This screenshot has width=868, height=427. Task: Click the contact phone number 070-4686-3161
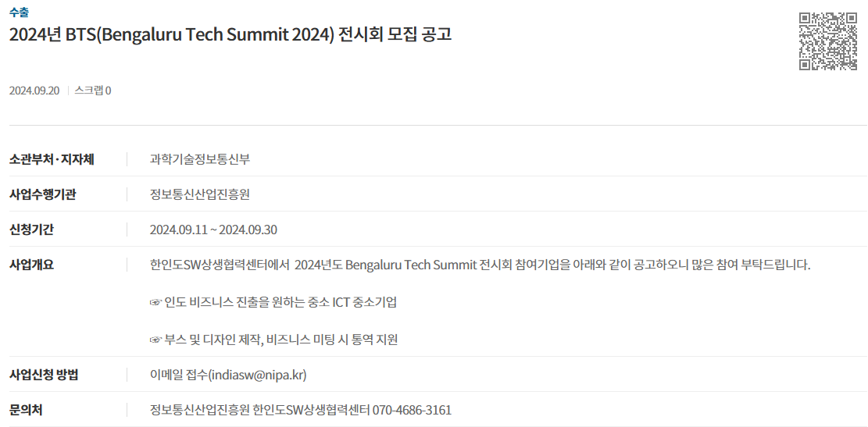click(412, 411)
